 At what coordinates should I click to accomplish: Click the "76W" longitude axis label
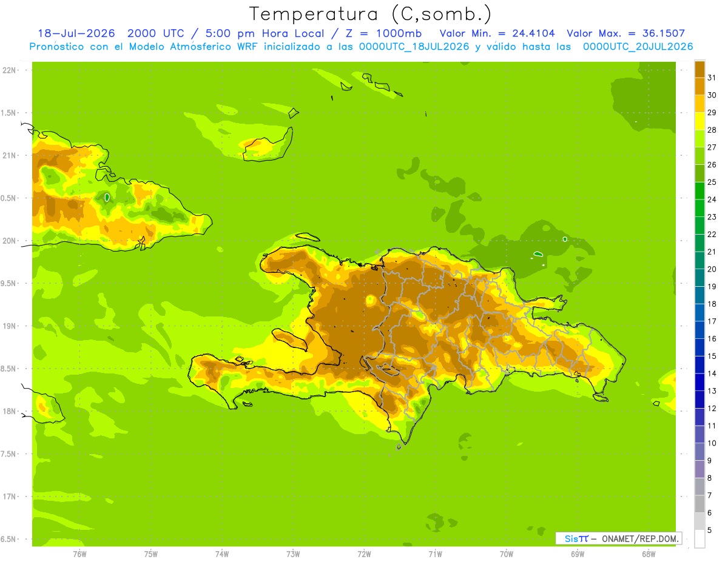click(x=79, y=554)
